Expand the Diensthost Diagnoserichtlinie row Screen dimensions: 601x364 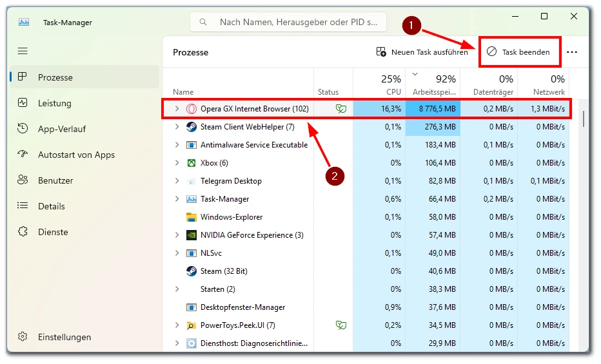click(177, 343)
